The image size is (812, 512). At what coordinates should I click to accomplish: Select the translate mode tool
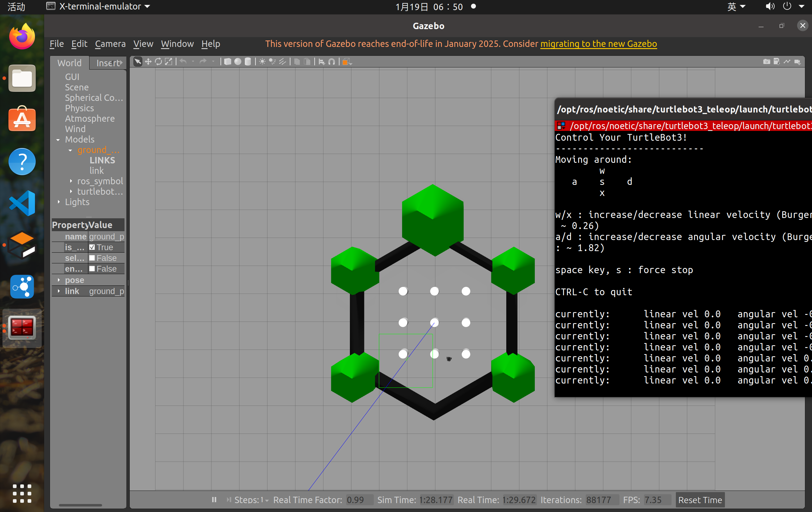click(x=148, y=62)
